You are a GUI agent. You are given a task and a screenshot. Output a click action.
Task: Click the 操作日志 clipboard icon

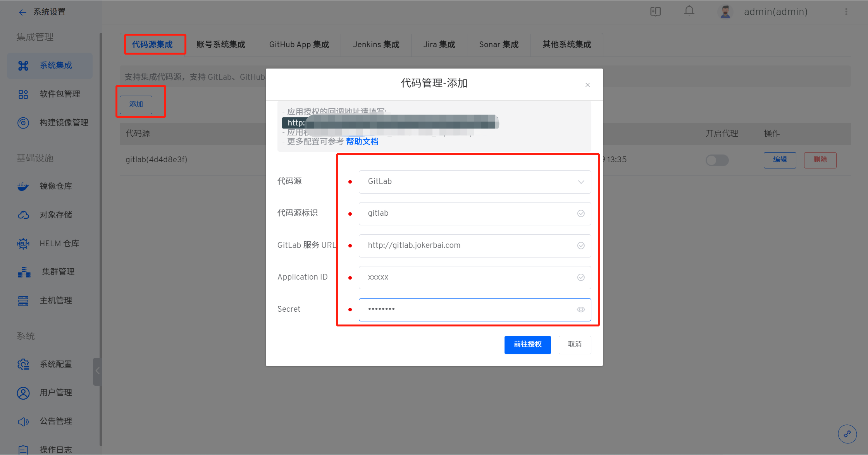coord(23,450)
